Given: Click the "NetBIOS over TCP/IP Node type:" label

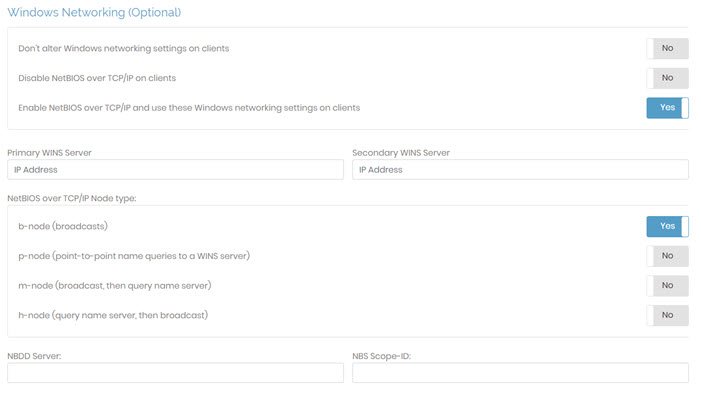Looking at the screenshot, I should [x=72, y=198].
